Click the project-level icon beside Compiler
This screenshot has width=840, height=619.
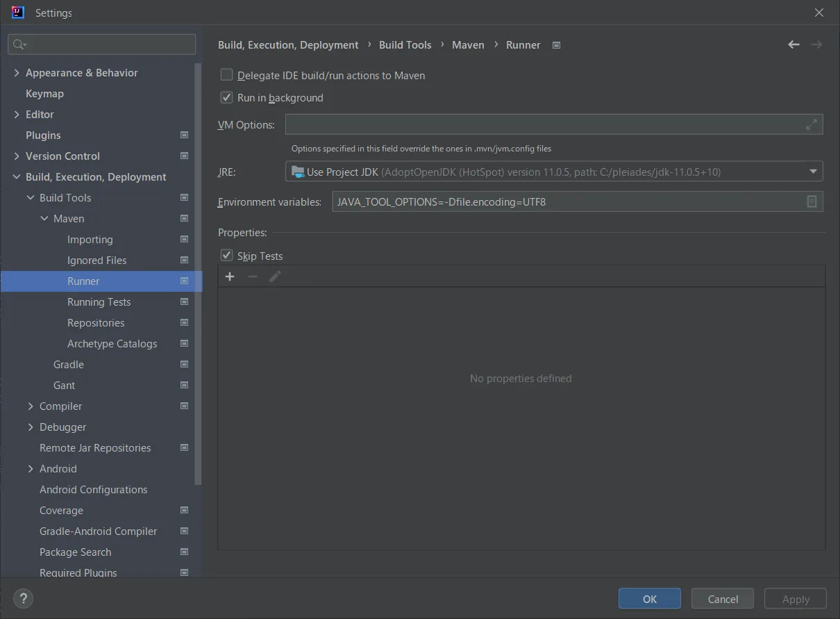coord(184,406)
